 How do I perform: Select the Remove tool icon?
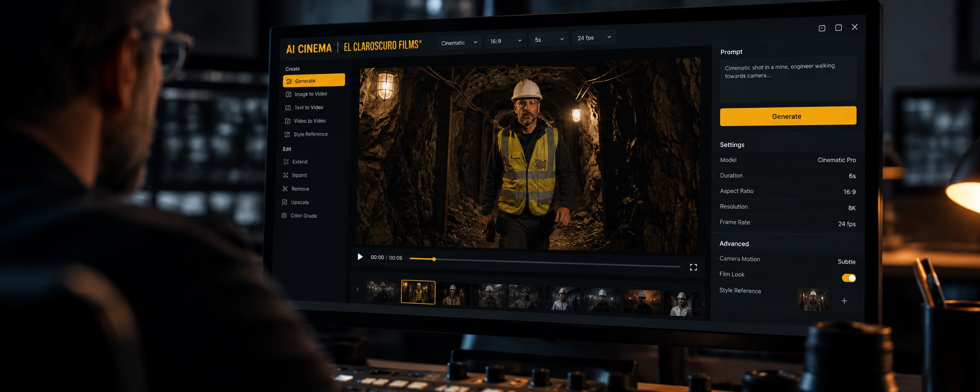click(285, 189)
